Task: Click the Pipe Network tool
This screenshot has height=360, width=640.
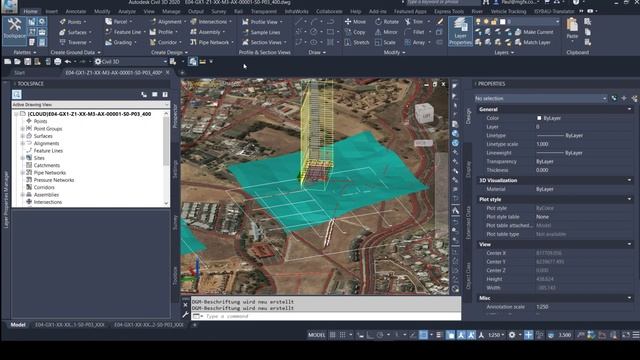Action: (x=211, y=42)
